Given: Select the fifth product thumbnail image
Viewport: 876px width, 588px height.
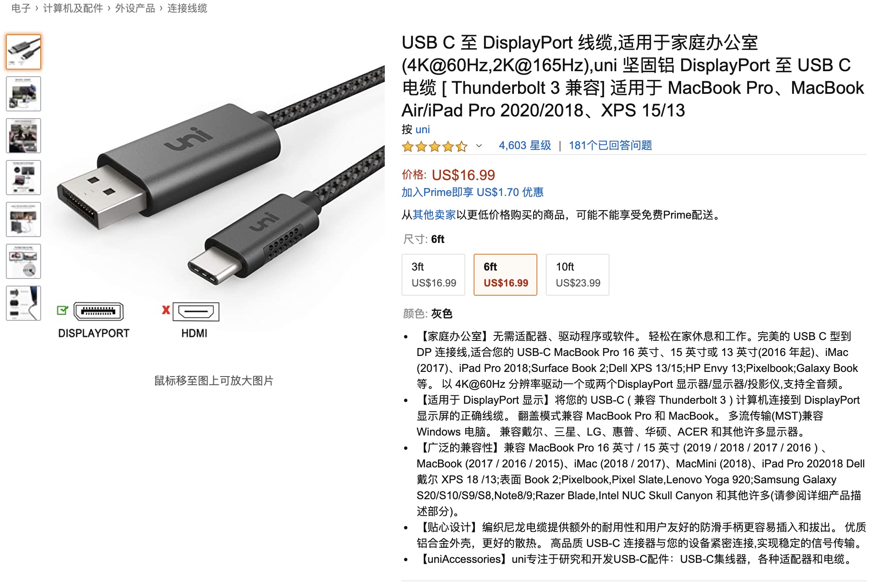Looking at the screenshot, I should (x=23, y=219).
